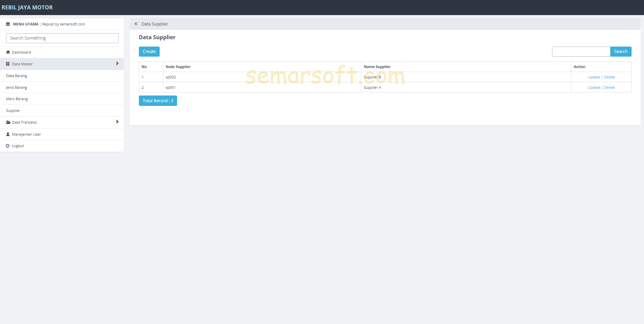Click the person icon next to Manajemen User

(8, 134)
